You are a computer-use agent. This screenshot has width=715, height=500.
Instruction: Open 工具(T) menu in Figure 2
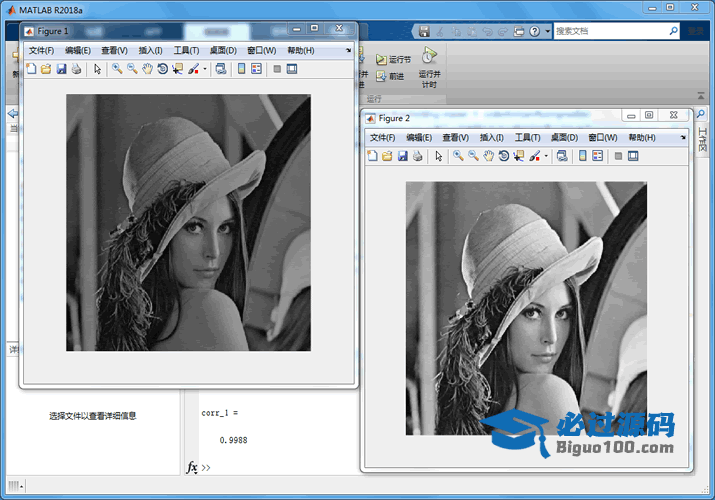click(528, 138)
